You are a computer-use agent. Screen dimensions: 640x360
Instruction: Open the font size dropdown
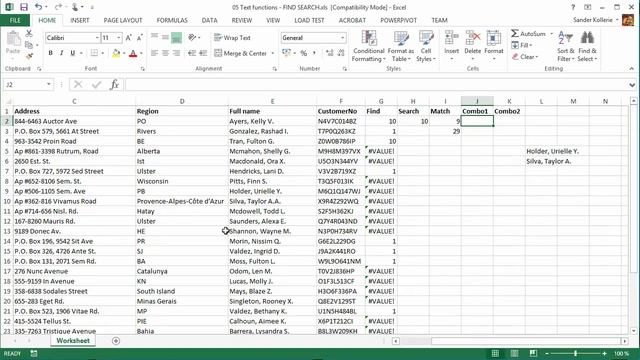coord(119,38)
